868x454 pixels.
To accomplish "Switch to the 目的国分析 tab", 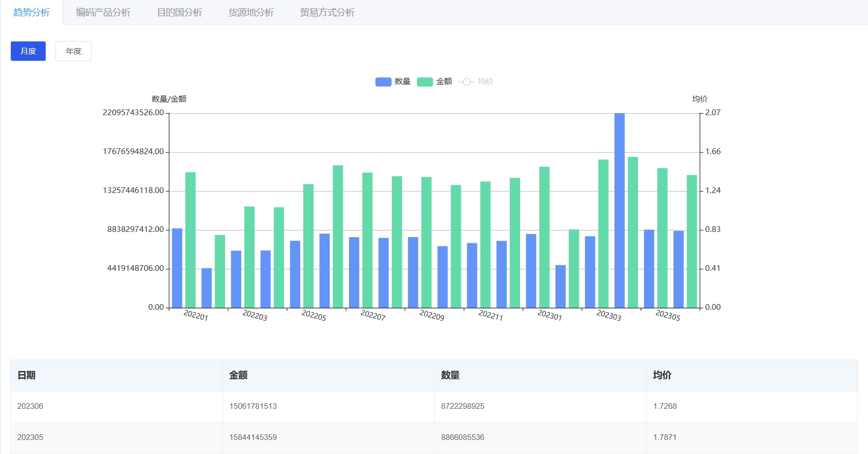I will click(x=179, y=12).
